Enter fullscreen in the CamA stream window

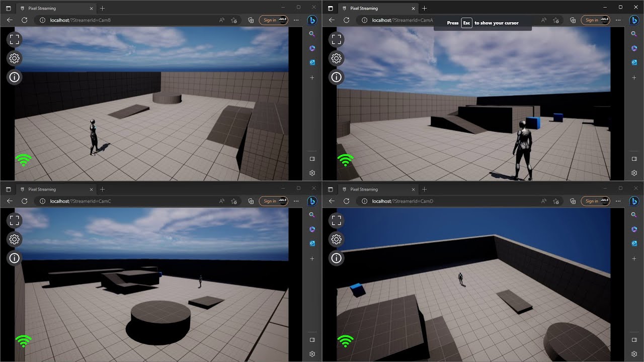point(337,39)
